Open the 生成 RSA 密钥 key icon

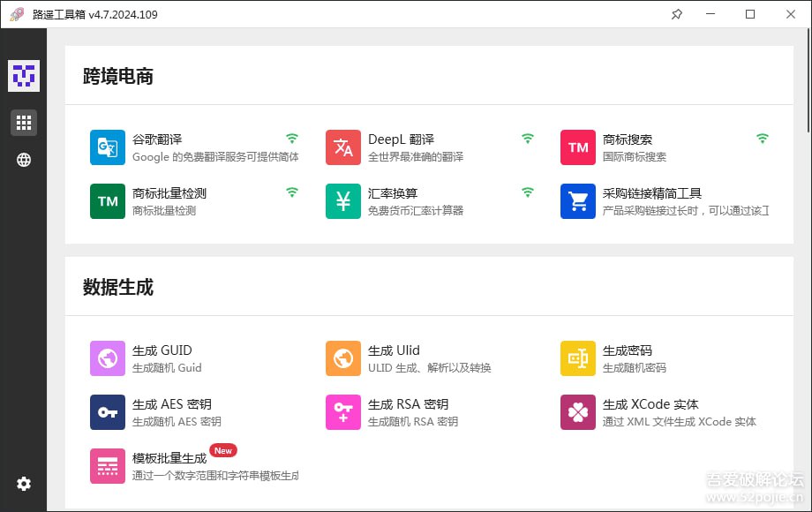342,412
